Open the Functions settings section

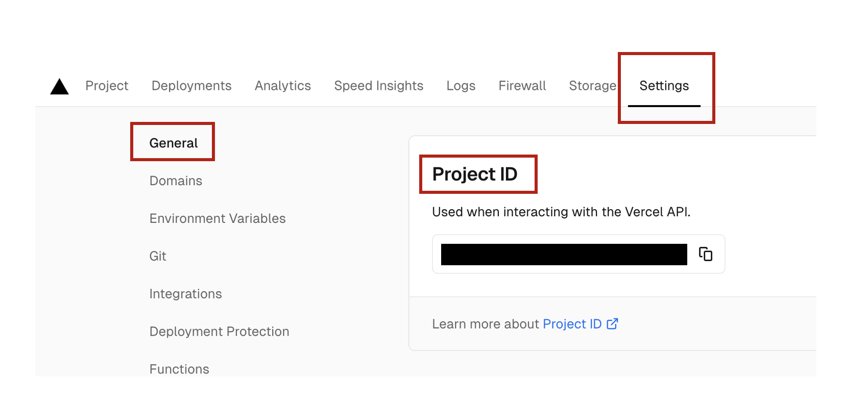click(x=179, y=368)
